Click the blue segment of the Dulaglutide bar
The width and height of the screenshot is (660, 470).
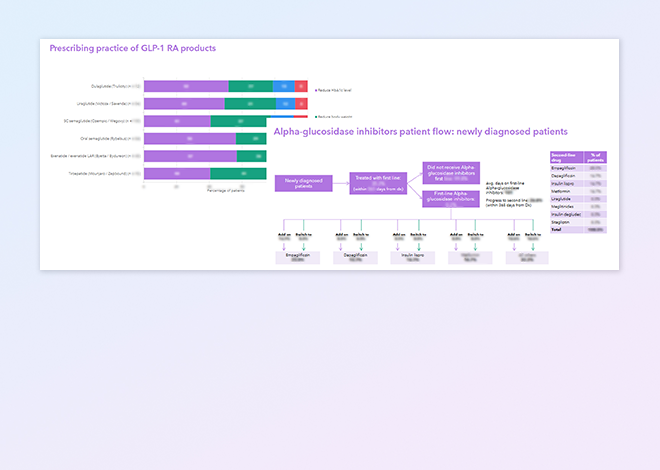click(x=284, y=86)
